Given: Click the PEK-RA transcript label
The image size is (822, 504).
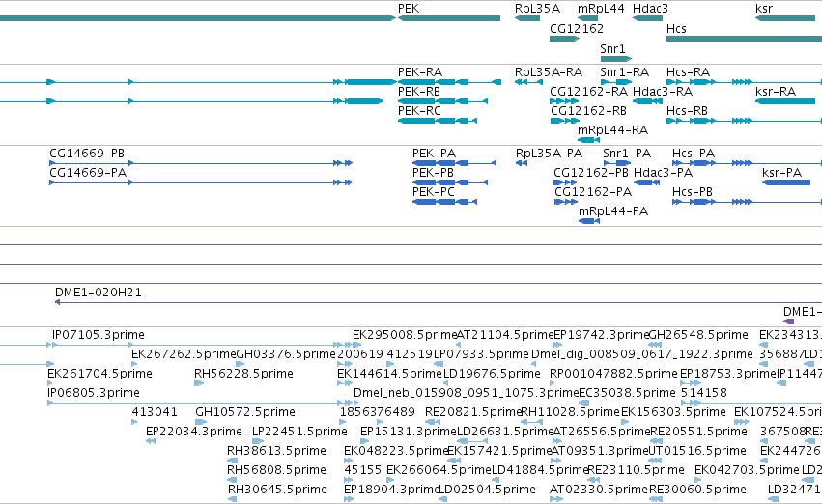Looking at the screenshot, I should (x=420, y=71).
